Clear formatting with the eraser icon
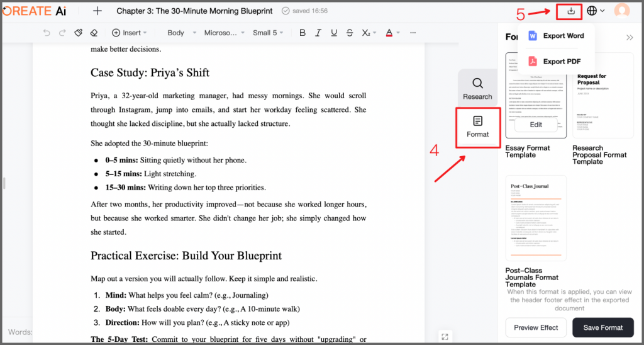644x345 pixels. point(94,33)
